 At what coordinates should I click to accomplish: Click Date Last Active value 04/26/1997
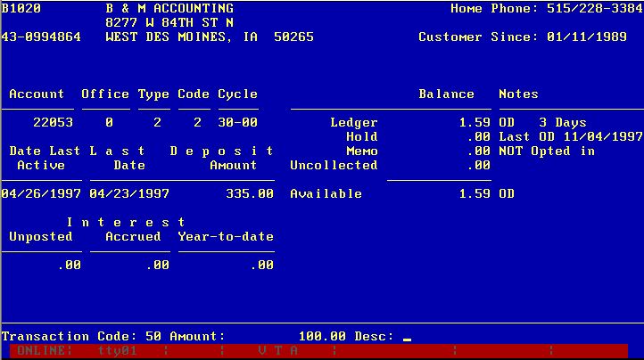(41, 193)
